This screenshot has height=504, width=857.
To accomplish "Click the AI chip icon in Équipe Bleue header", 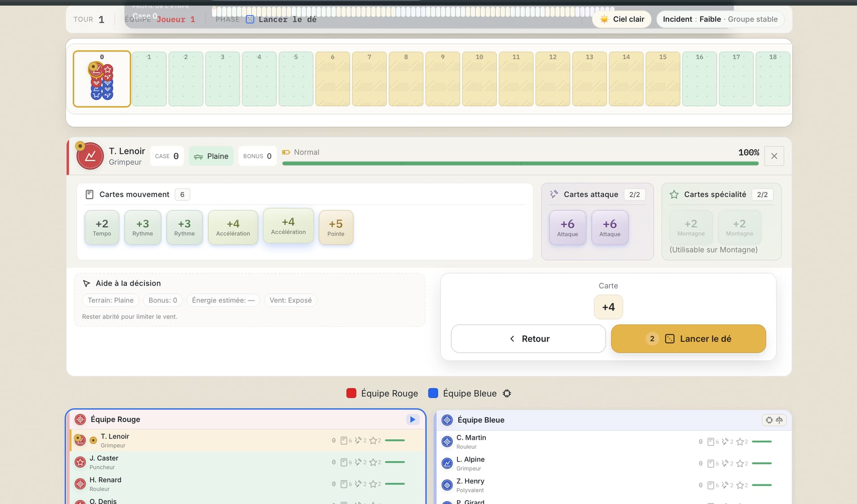I will coord(769,420).
